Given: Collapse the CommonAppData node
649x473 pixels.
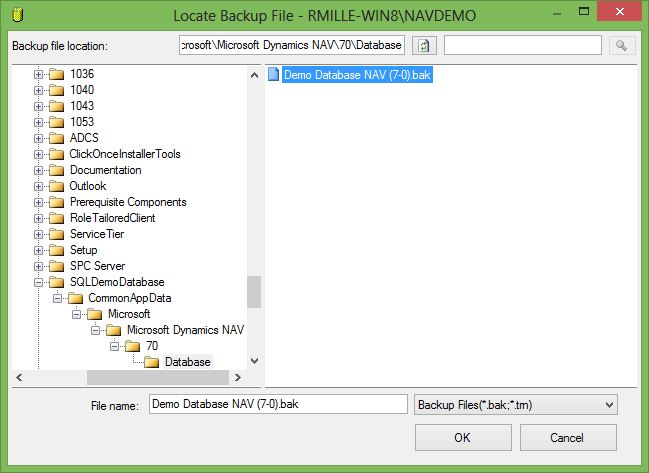Looking at the screenshot, I should (x=58, y=299).
